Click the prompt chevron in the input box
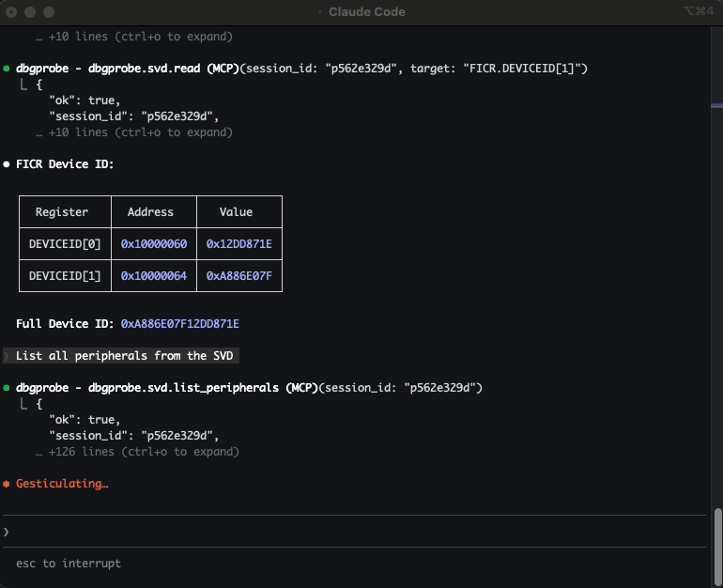This screenshot has height=588, width=723. click(x=7, y=532)
